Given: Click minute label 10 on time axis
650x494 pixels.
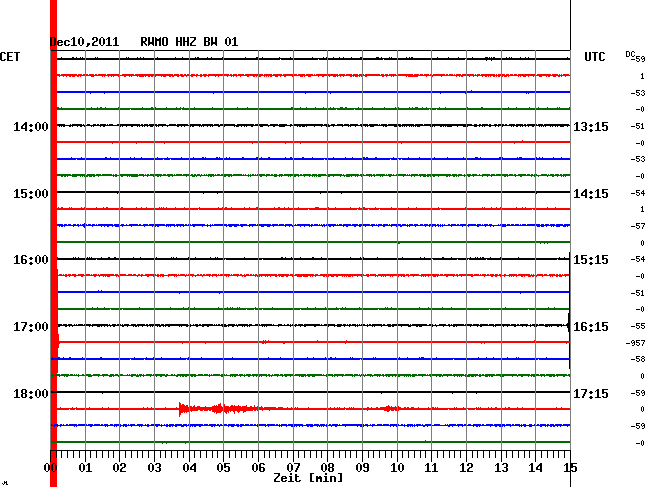Looking at the screenshot, I should point(397,468).
